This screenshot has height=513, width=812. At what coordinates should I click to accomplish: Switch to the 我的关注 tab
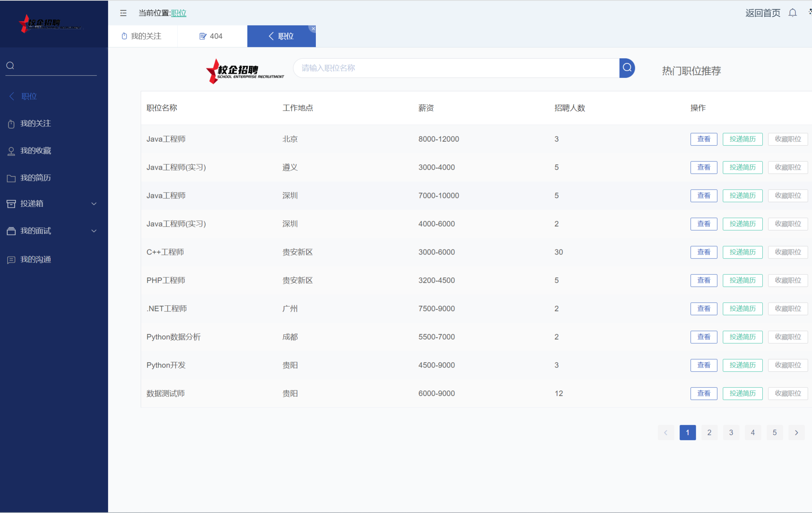click(x=142, y=36)
